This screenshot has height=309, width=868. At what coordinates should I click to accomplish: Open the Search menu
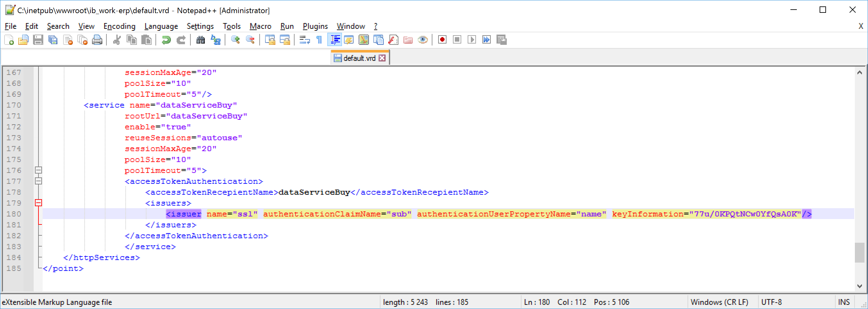(x=58, y=26)
